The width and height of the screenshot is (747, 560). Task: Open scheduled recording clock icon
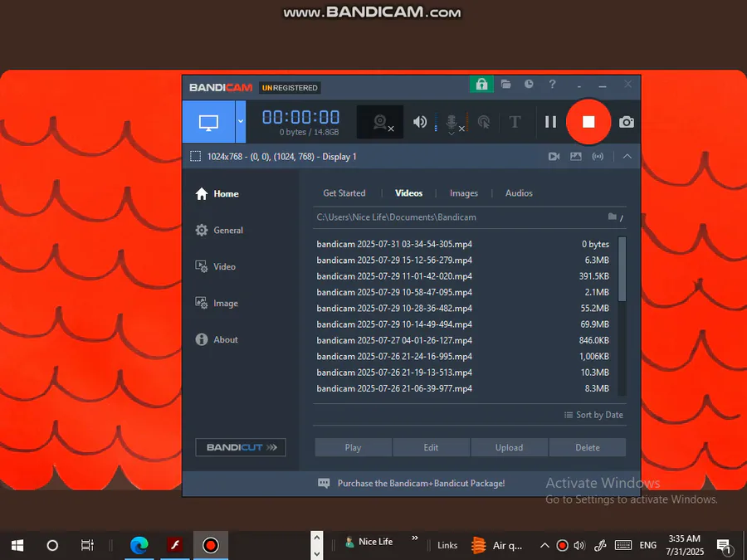(x=529, y=85)
